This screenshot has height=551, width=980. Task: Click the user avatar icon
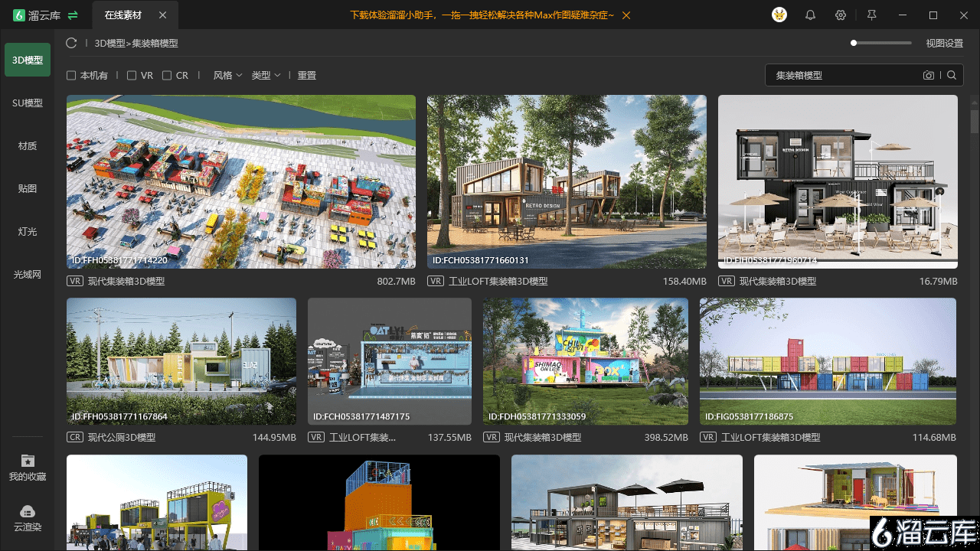[x=779, y=15]
